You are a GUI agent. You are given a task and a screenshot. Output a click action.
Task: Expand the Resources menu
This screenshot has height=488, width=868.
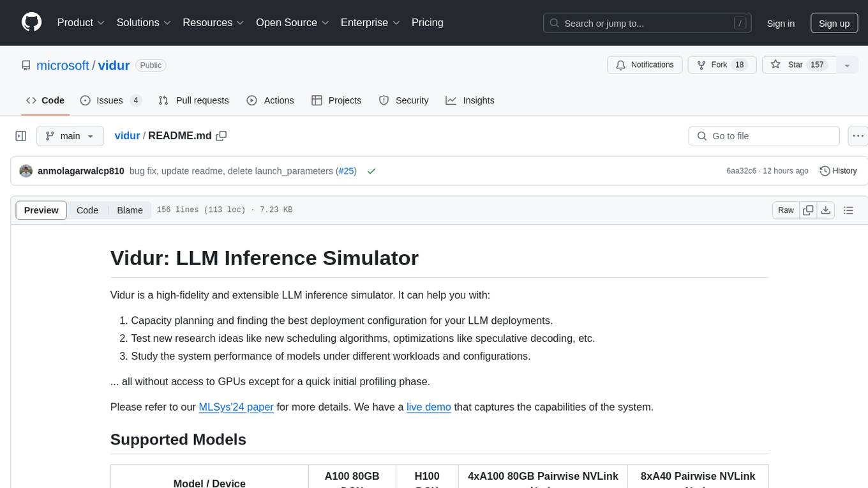click(213, 22)
